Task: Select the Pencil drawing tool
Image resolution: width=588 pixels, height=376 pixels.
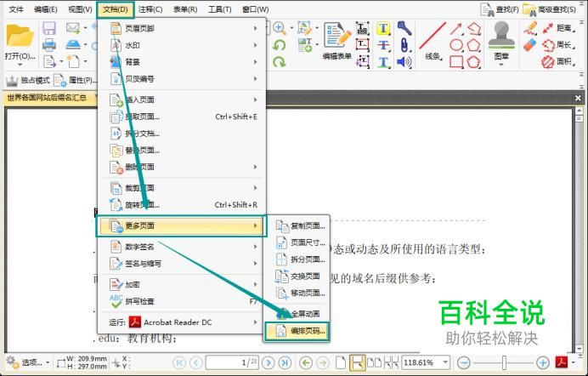Action: pos(530,28)
